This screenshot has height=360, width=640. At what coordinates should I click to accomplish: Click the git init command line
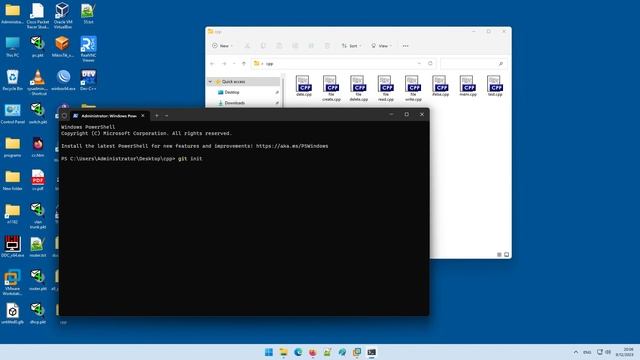(x=190, y=158)
